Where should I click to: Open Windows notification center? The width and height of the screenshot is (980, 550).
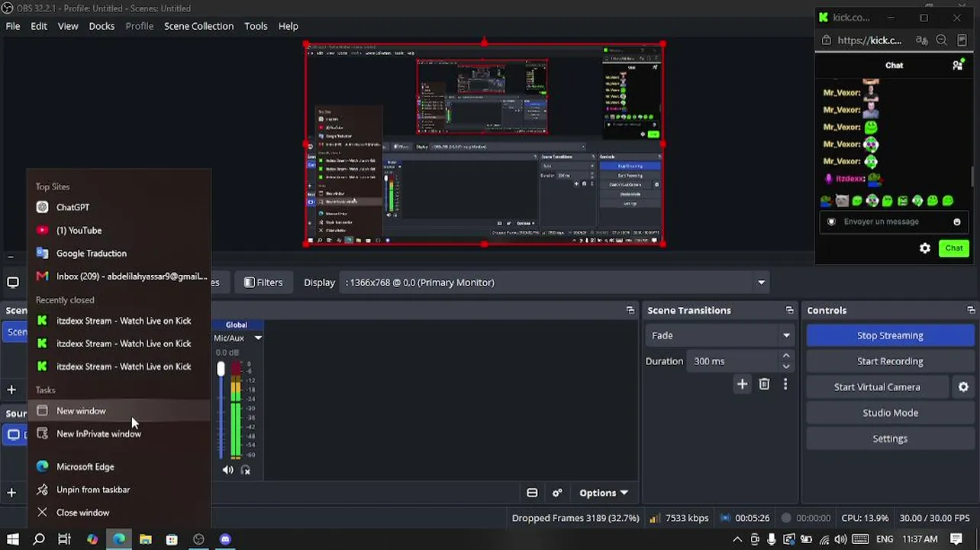[956, 539]
